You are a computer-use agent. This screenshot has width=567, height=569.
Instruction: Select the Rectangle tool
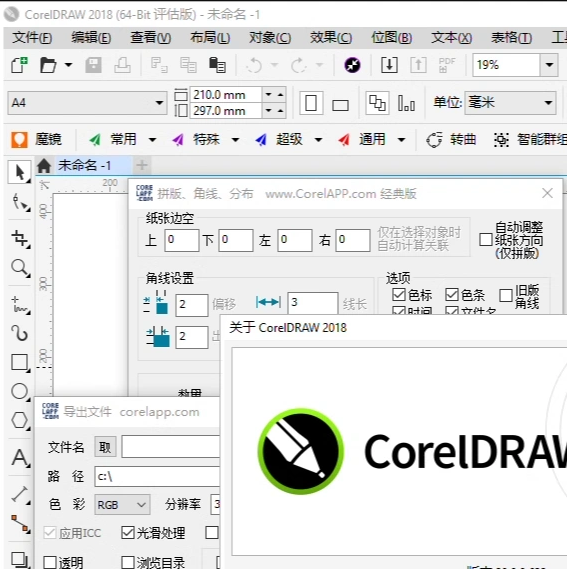tap(20, 363)
